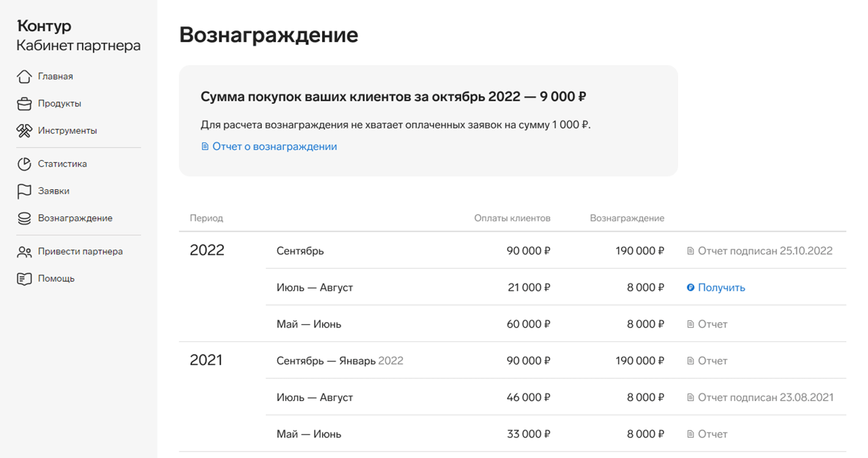This screenshot has width=868, height=458.
Task: Open the Отчет о вознаграждении link
Action: [x=274, y=147]
